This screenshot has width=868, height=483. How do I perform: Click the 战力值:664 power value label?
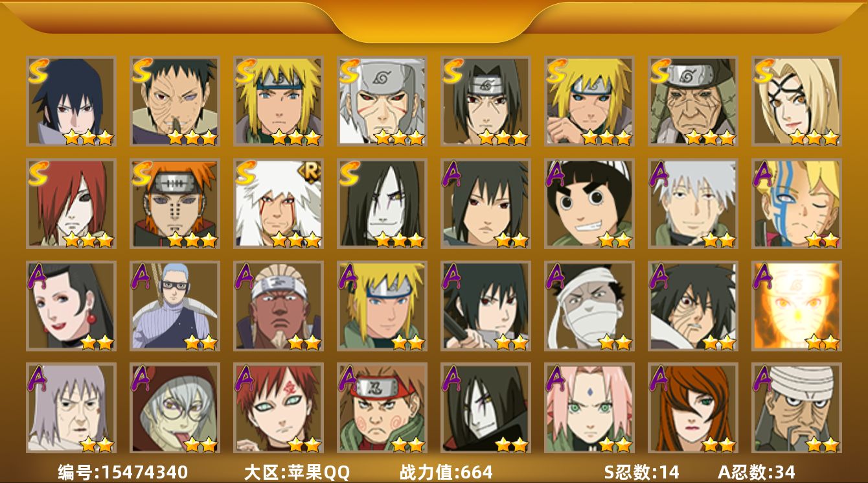pyautogui.click(x=446, y=472)
